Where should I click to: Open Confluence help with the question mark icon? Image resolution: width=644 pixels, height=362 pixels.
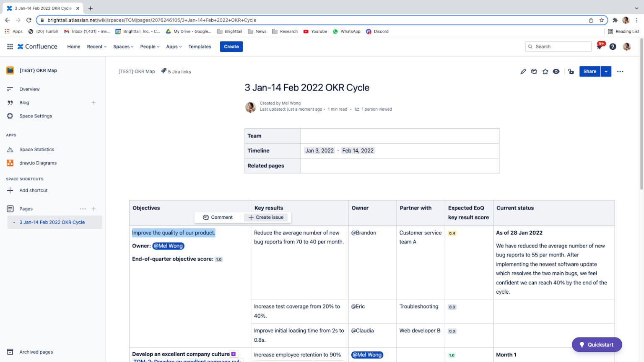pos(613,47)
